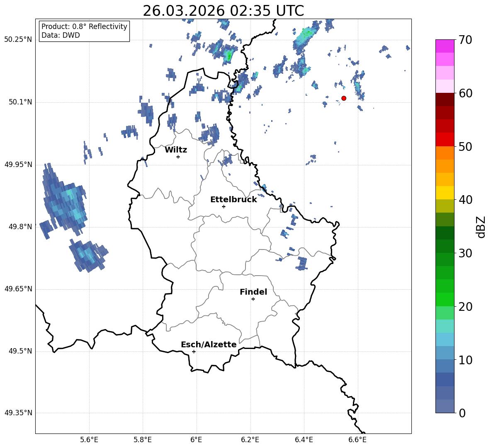The height and width of the screenshot is (448, 491).
Task: Click the 50.25°N latitude label
Action: click(x=18, y=40)
